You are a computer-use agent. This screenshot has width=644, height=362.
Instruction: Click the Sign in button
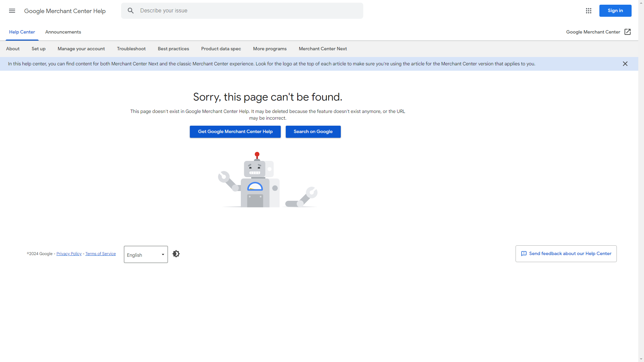615,11
